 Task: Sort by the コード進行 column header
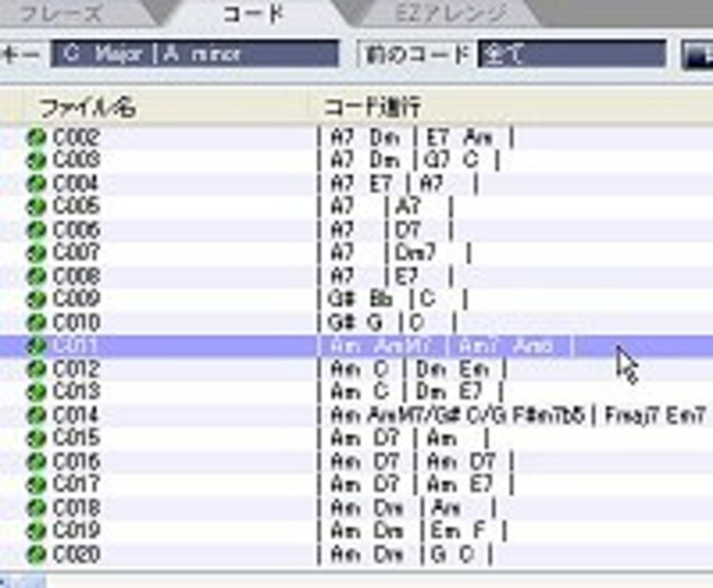pos(373,108)
